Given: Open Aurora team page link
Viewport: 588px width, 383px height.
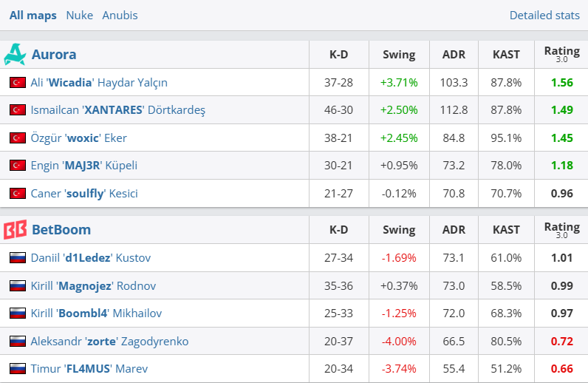Looking at the screenshot, I should click(x=54, y=55).
